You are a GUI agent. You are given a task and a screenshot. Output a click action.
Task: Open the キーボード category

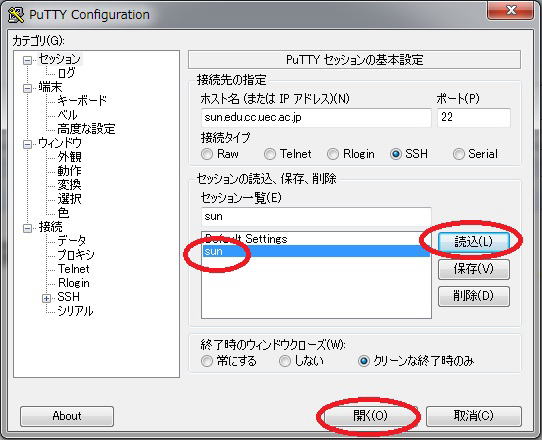82,101
